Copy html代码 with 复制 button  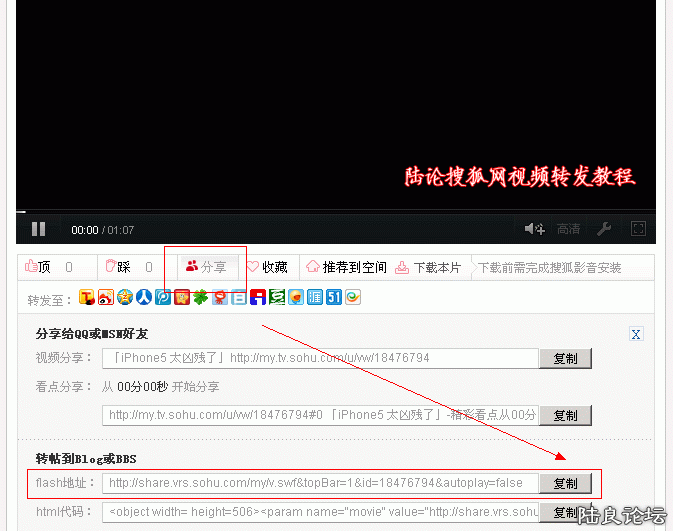pos(565,512)
